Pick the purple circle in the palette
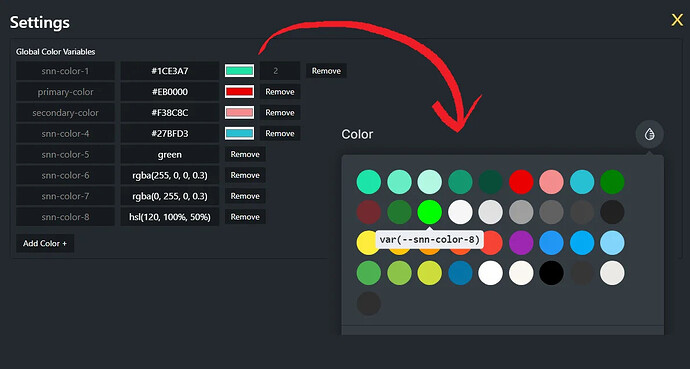 click(x=521, y=242)
